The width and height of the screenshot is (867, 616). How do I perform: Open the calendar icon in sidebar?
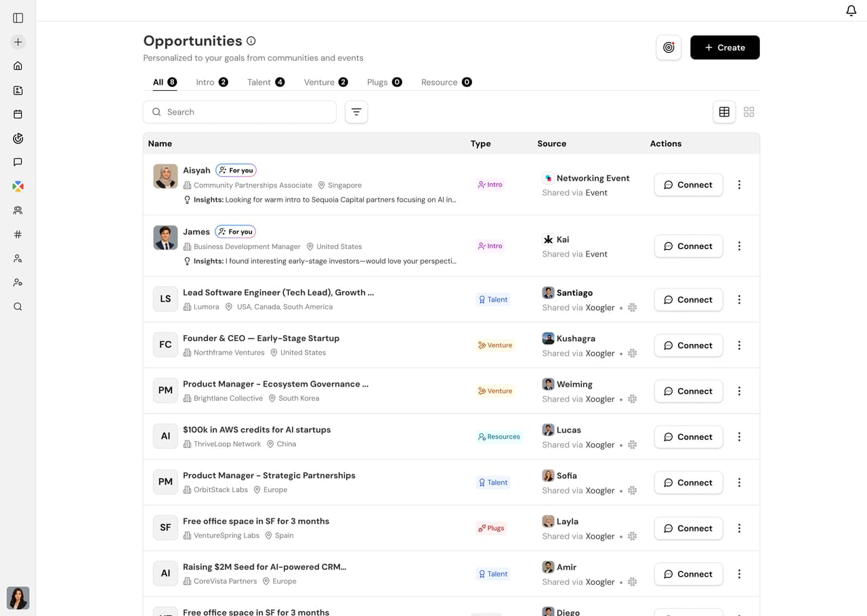(x=18, y=114)
